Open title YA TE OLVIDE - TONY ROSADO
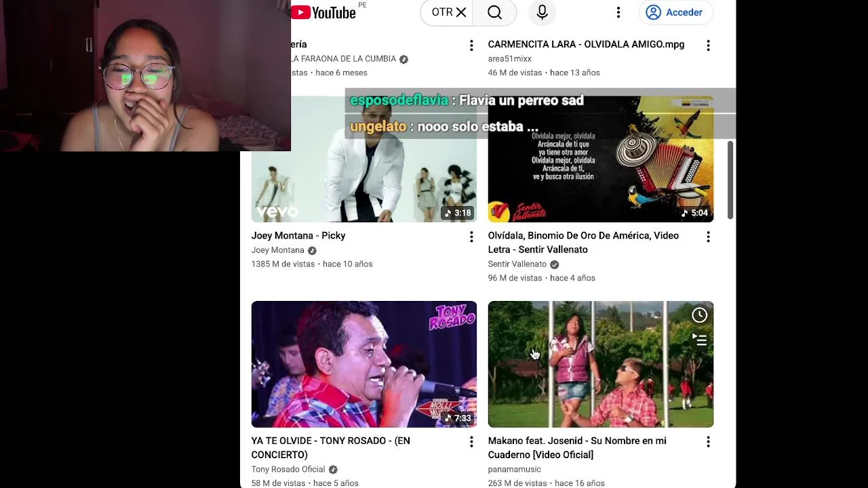 click(331, 448)
